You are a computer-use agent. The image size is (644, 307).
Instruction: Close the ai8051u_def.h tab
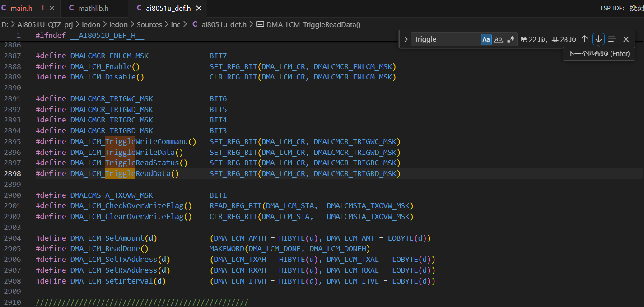coord(199,8)
